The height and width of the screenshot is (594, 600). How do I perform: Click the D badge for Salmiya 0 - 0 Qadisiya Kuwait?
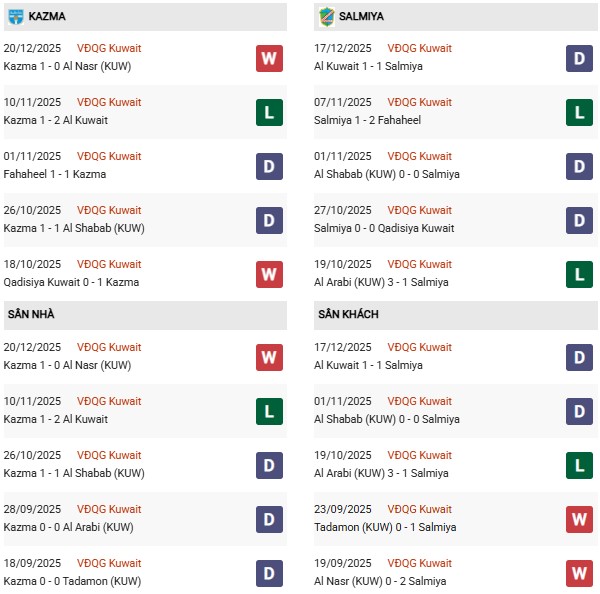coord(579,220)
